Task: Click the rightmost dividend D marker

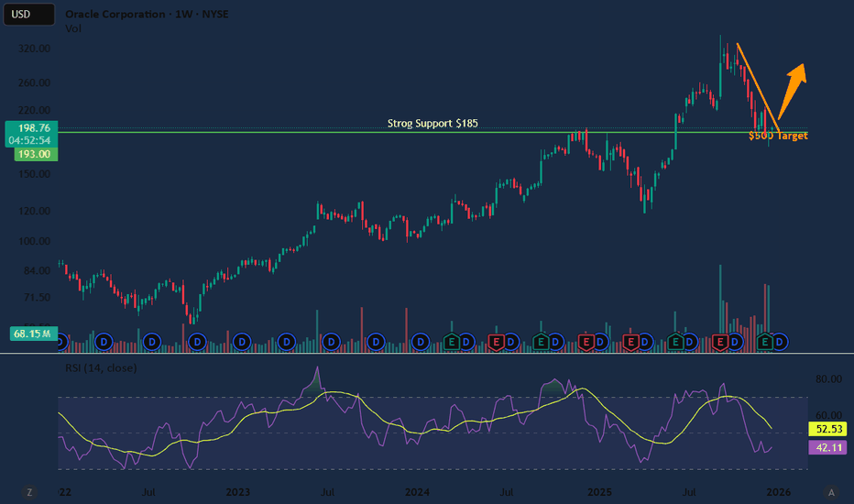Action: (780, 342)
